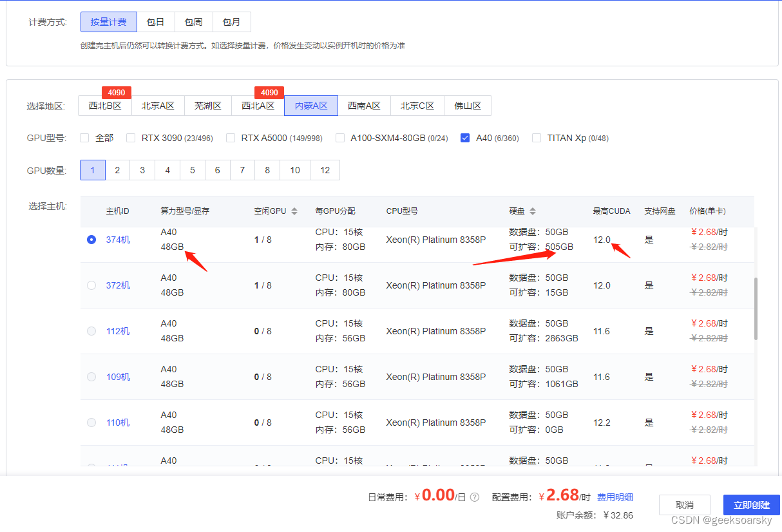Screen dimensions: 782x532
Task: Set GPU count to 4
Action: [x=167, y=170]
